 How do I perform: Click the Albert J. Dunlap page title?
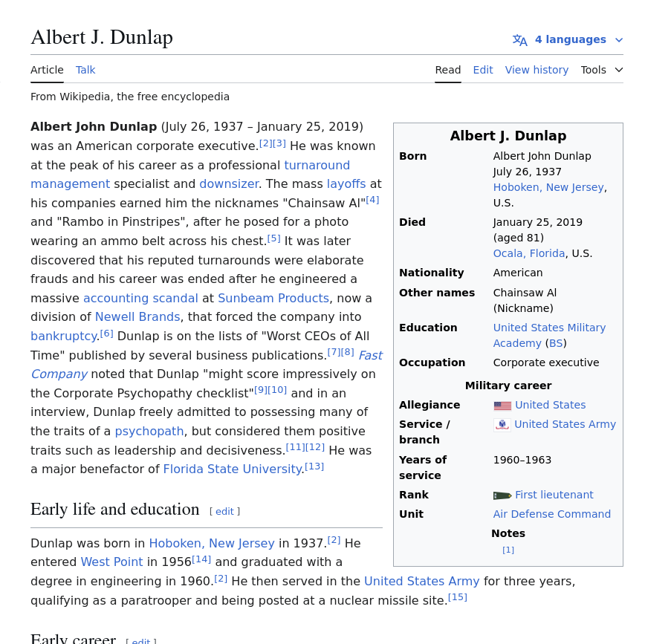[102, 37]
